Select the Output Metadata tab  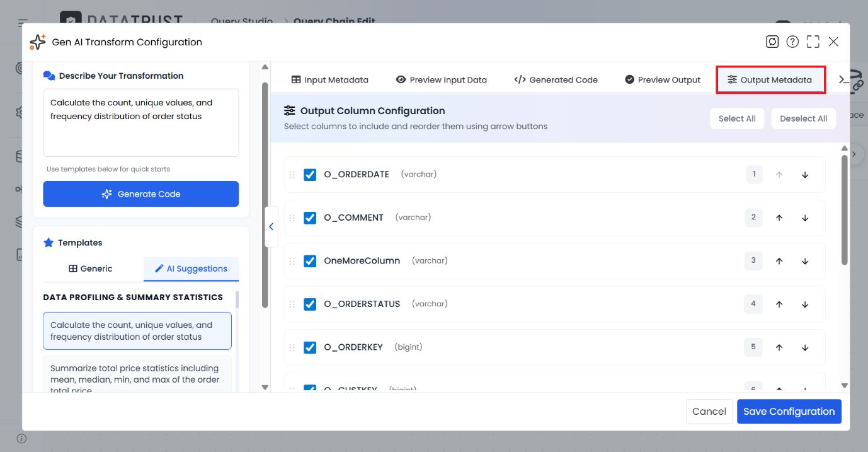pyautogui.click(x=770, y=79)
